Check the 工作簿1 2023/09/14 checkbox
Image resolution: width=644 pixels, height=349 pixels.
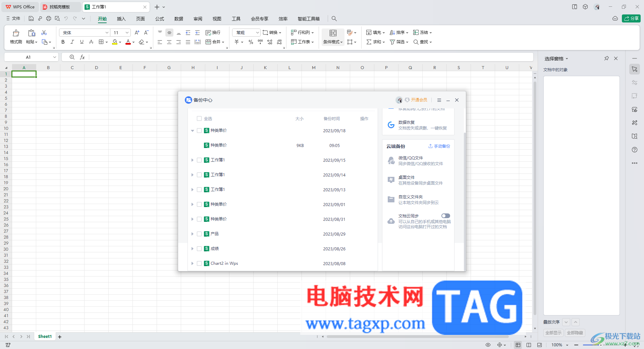pos(199,175)
